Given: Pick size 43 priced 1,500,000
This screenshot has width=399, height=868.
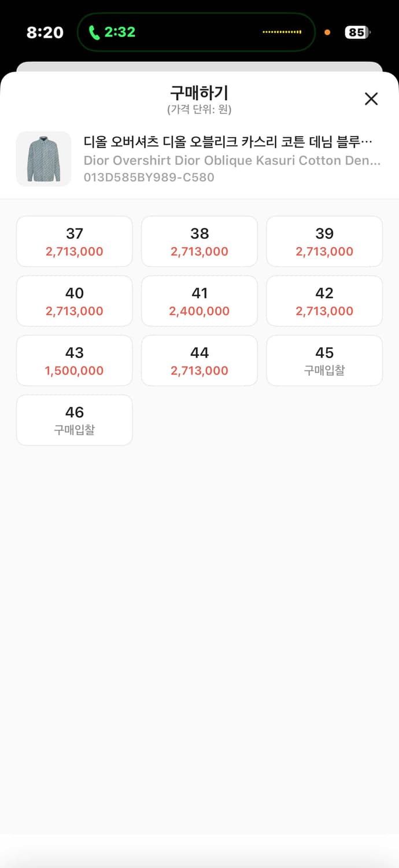Looking at the screenshot, I should coord(75,361).
